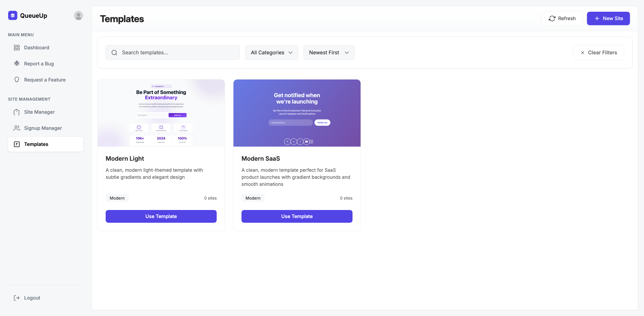The width and height of the screenshot is (644, 316).
Task: Navigate to Signup Manager
Action: (x=46, y=128)
